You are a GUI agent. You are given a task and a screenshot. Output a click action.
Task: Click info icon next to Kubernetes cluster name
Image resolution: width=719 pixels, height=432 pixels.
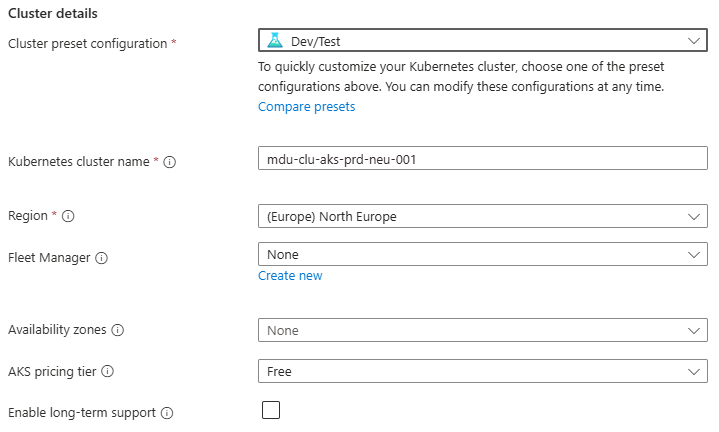(x=170, y=162)
